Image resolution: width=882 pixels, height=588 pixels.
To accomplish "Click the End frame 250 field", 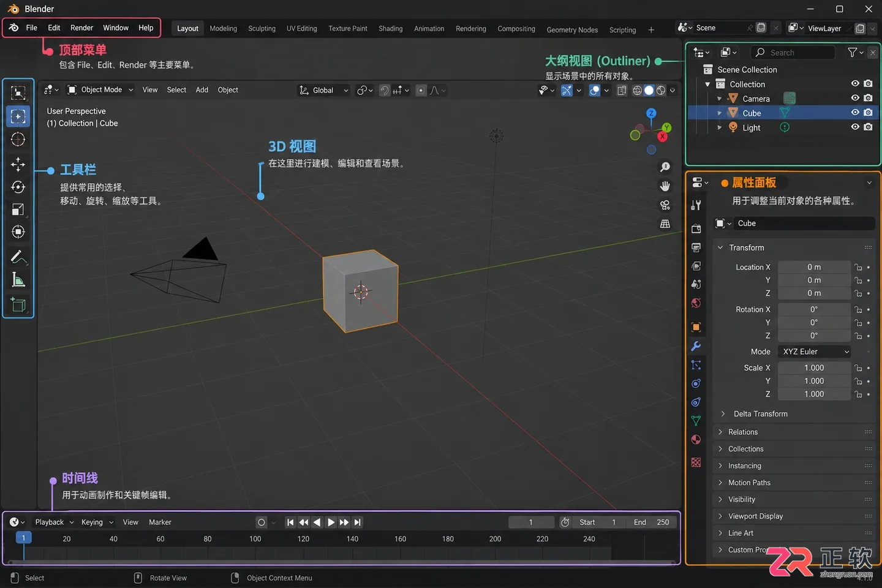I will (x=652, y=522).
